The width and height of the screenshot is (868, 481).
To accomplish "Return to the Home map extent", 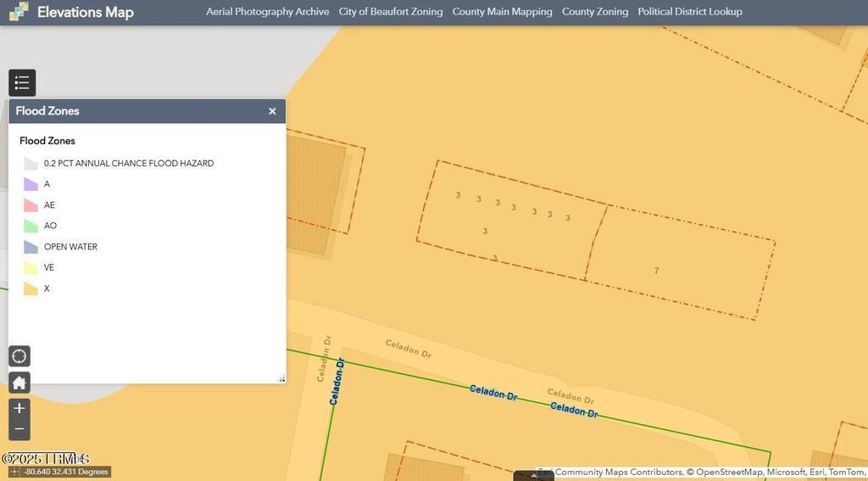I will (x=19, y=383).
